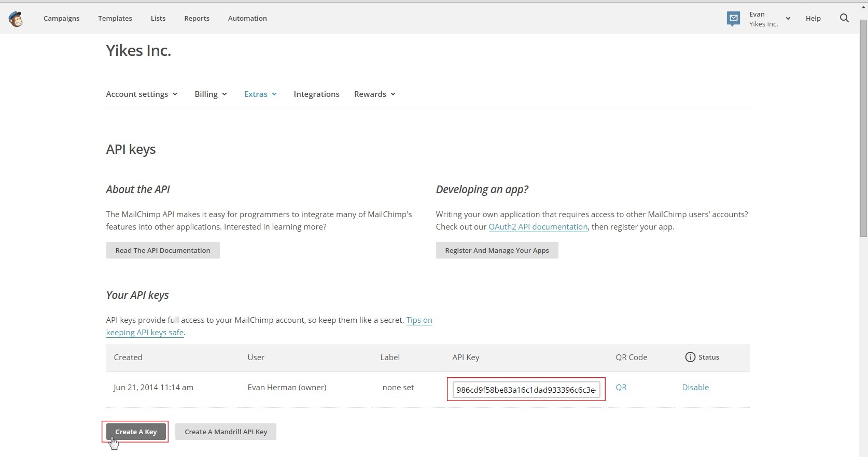
Task: Click the 'User' column header
Action: coord(256,357)
